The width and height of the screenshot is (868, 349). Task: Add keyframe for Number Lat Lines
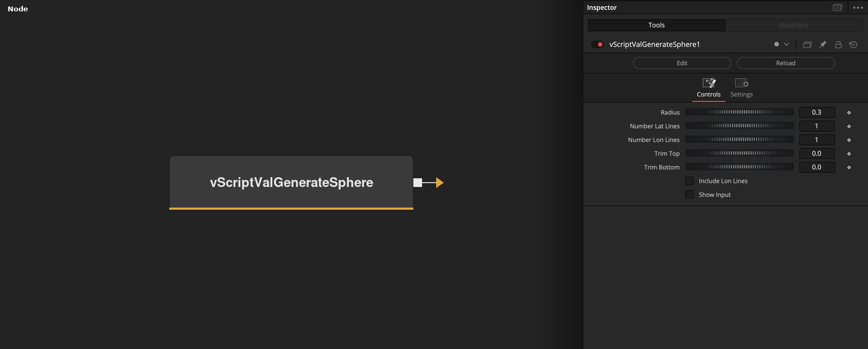pyautogui.click(x=849, y=126)
